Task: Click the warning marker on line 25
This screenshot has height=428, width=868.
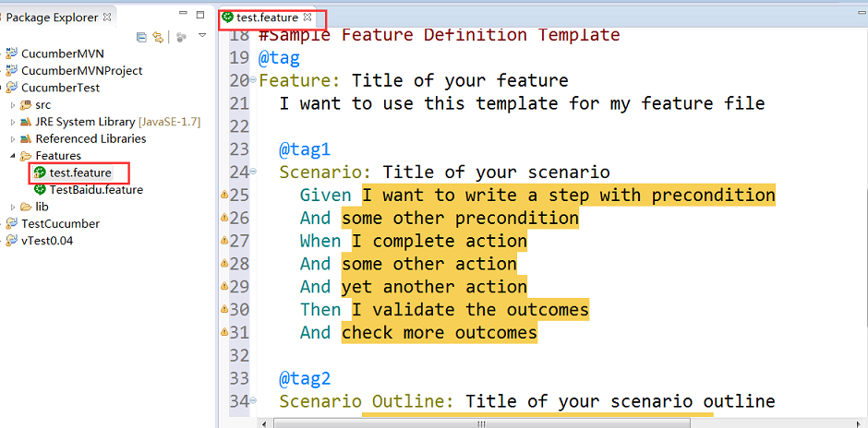Action: click(x=223, y=195)
